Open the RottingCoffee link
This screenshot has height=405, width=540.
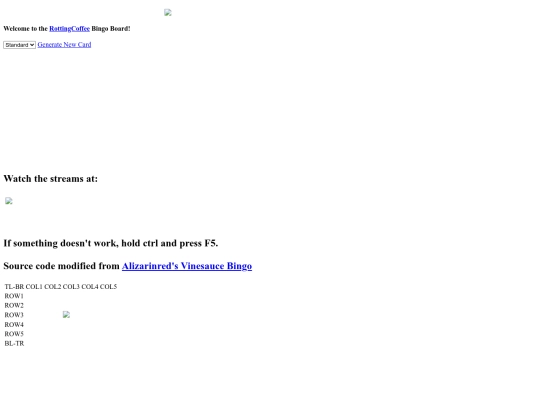coord(70,29)
